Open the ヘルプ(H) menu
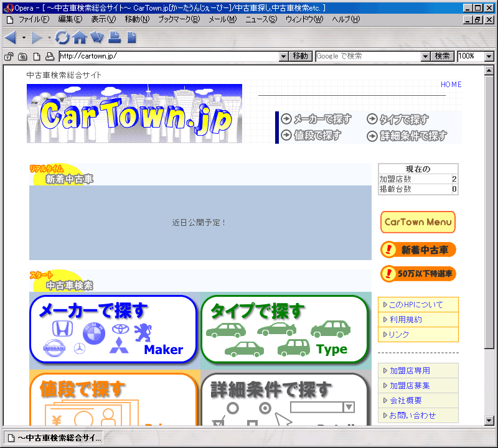 click(x=346, y=19)
